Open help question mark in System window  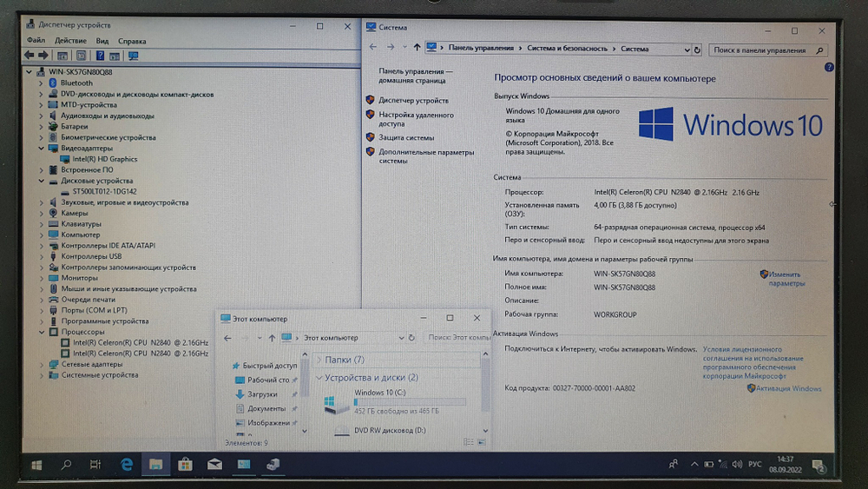pyautogui.click(x=829, y=67)
